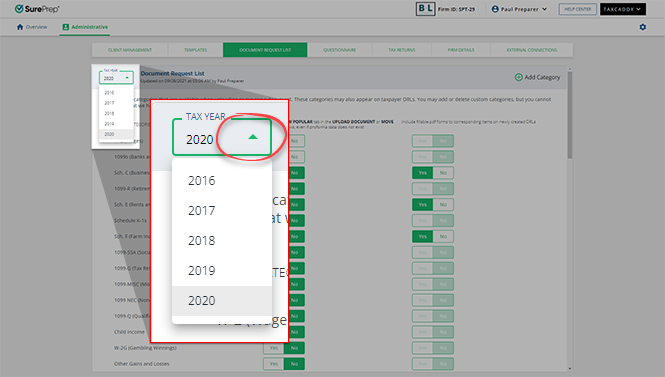Click the 1099-R row fillable pdf toggle
Viewport: 665px width, 377px height.
click(x=433, y=189)
